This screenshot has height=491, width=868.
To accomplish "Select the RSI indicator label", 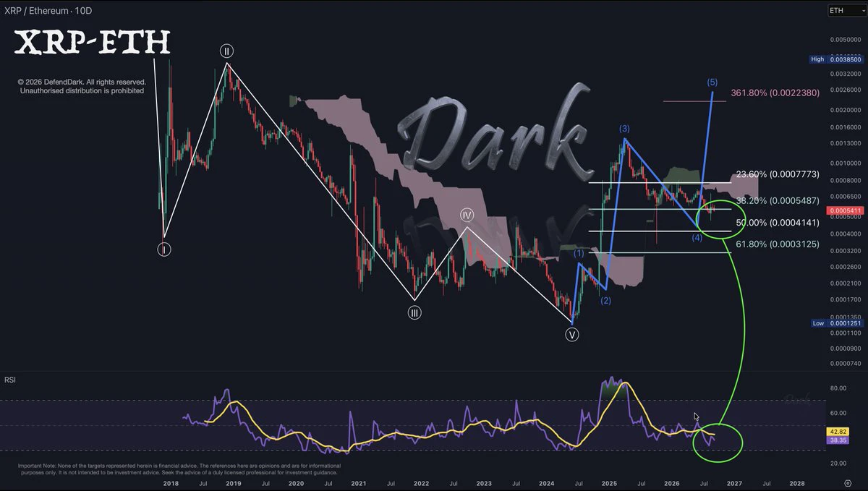I will point(10,379).
